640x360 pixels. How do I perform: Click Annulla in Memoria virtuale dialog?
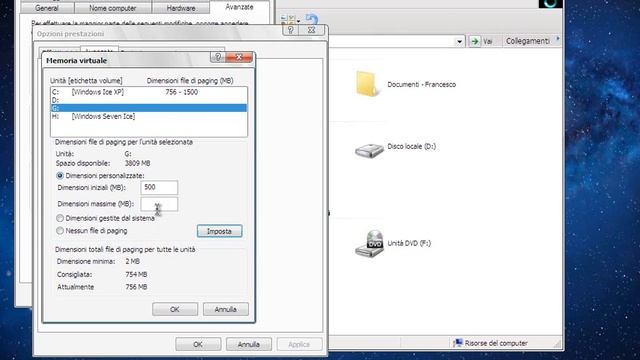226,309
